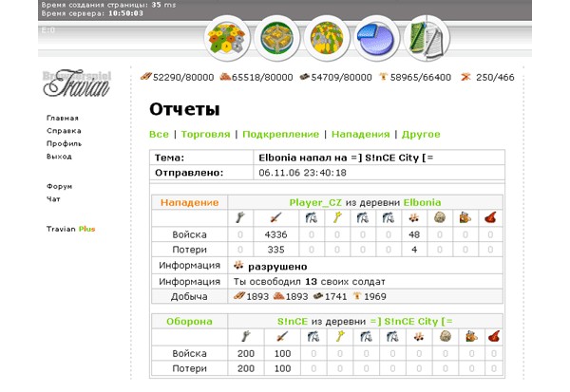
Task: Click the attacker troop count 4336
Action: [x=275, y=234]
